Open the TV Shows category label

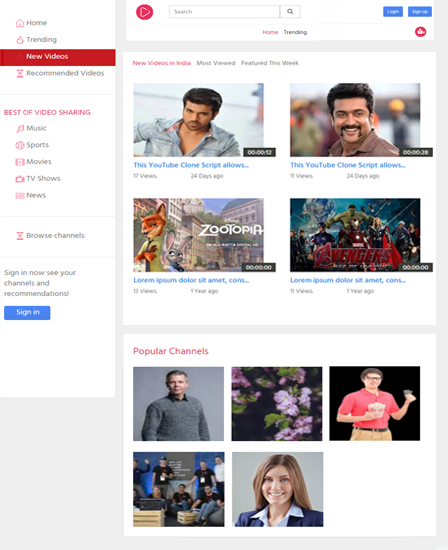click(44, 179)
